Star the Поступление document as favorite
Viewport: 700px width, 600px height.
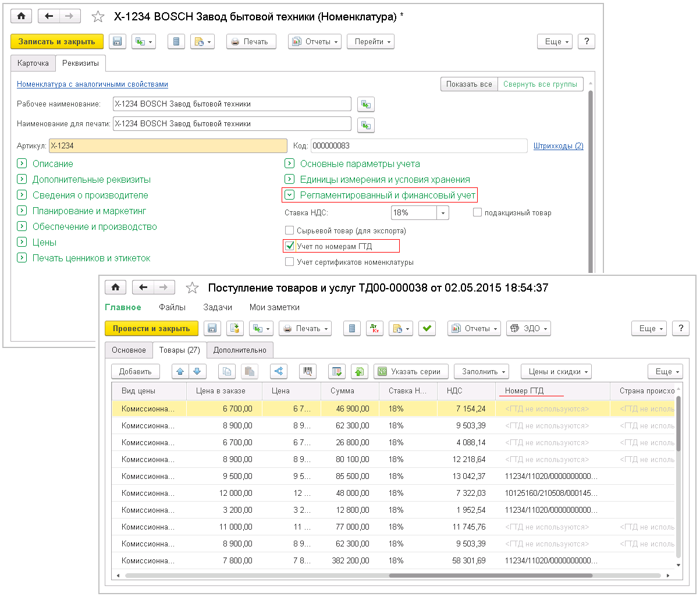[x=192, y=288]
